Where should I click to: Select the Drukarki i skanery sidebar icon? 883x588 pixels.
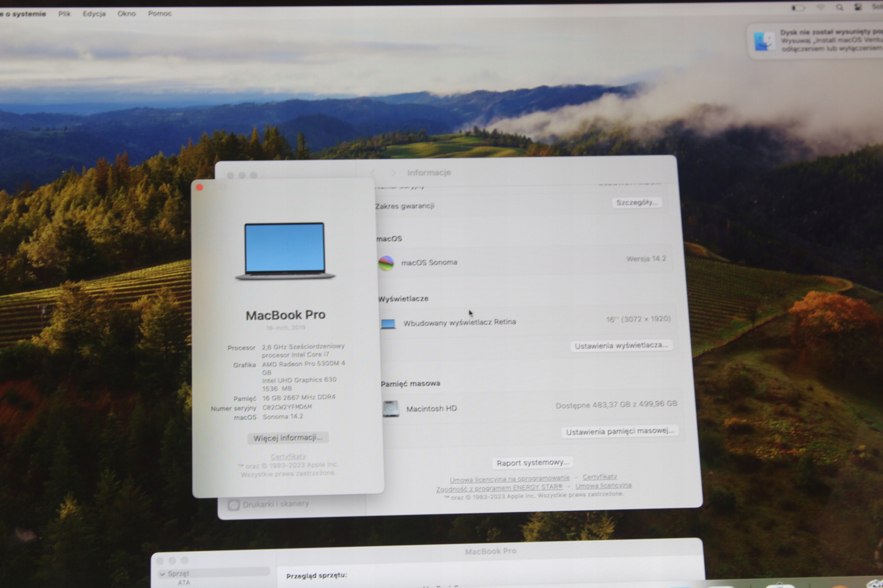[x=234, y=505]
